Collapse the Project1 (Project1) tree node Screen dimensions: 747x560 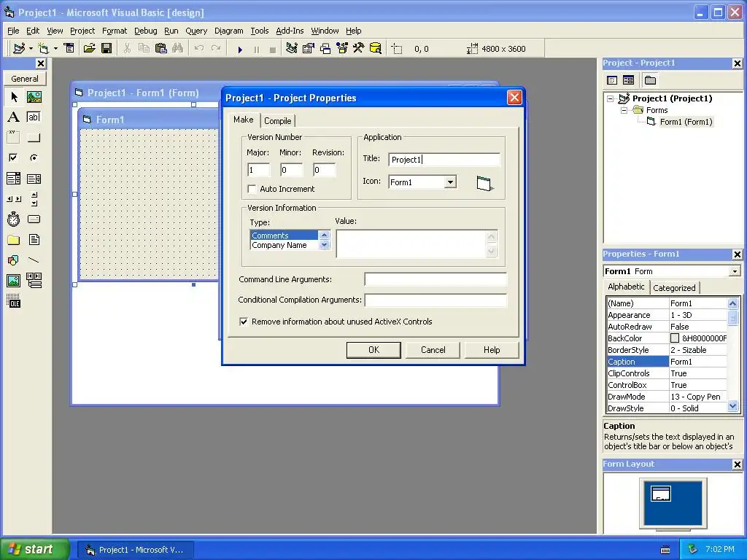click(611, 99)
